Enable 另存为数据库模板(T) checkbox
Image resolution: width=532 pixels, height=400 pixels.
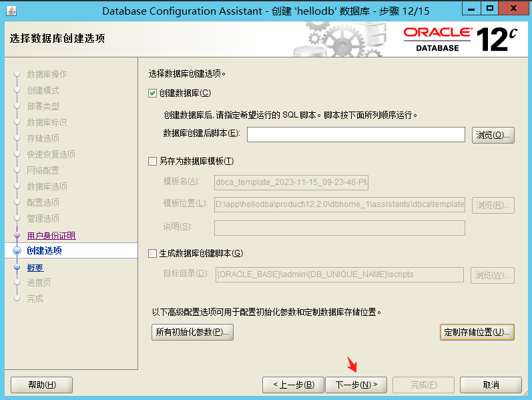[152, 161]
